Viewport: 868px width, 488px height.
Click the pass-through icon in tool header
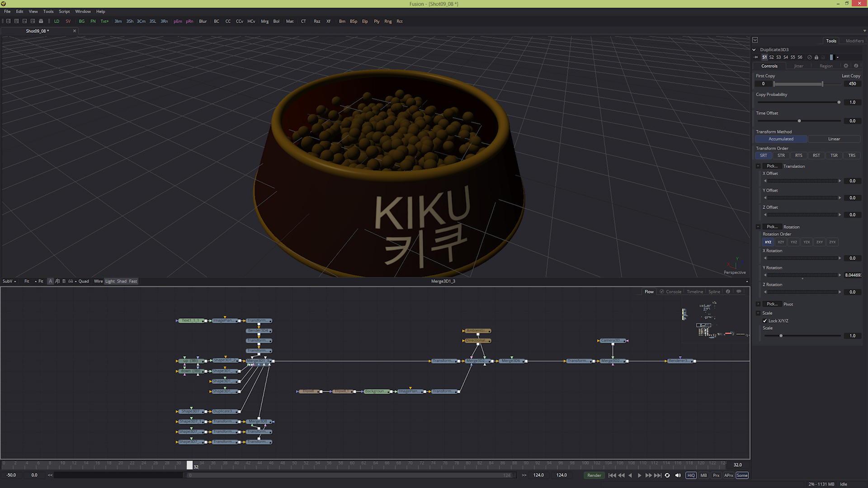(809, 57)
